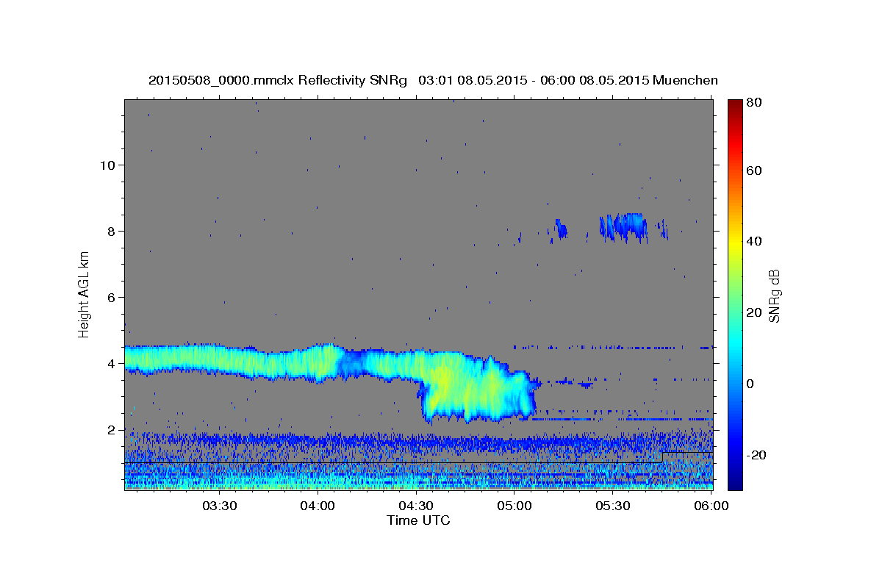
Task: Click the '03:30' time tick label
Action: (x=219, y=506)
